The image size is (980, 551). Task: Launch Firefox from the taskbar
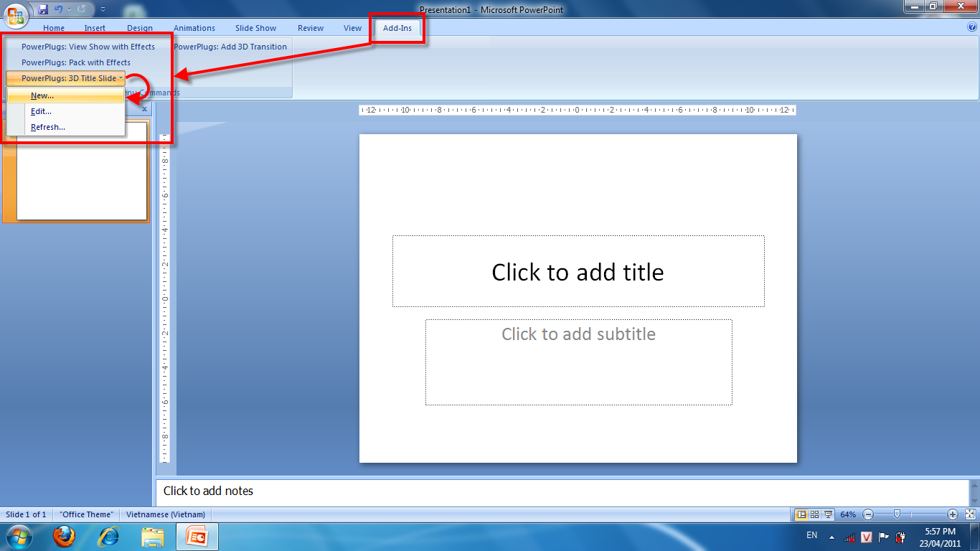click(x=65, y=537)
